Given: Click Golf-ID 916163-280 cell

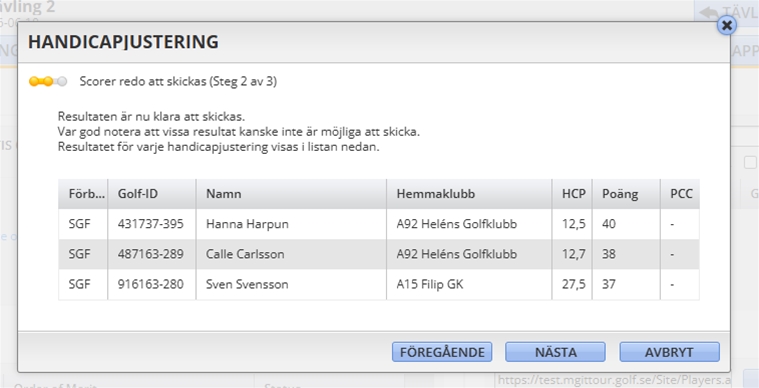Looking at the screenshot, I should [152, 284].
